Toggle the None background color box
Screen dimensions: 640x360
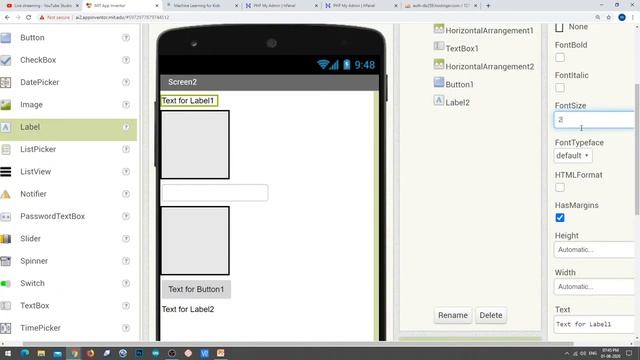[560, 27]
